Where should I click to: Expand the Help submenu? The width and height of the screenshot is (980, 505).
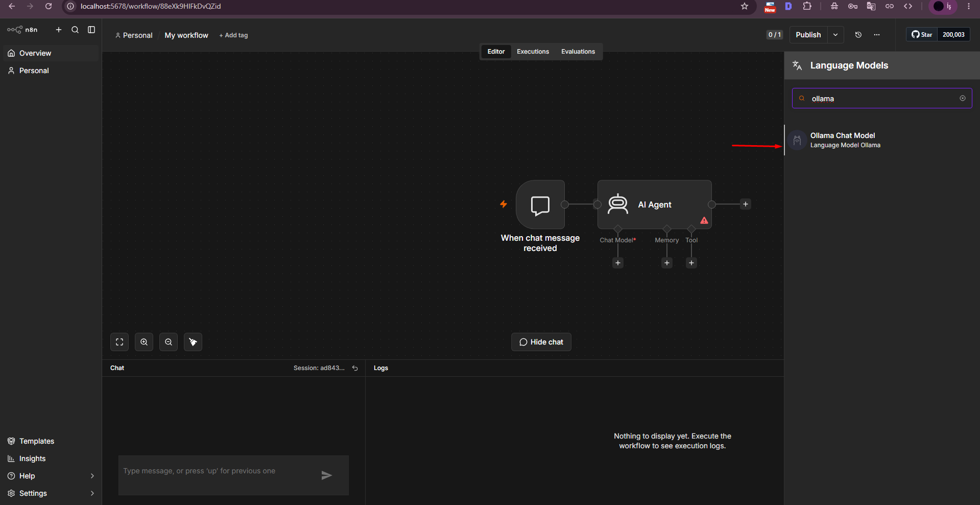click(x=92, y=476)
